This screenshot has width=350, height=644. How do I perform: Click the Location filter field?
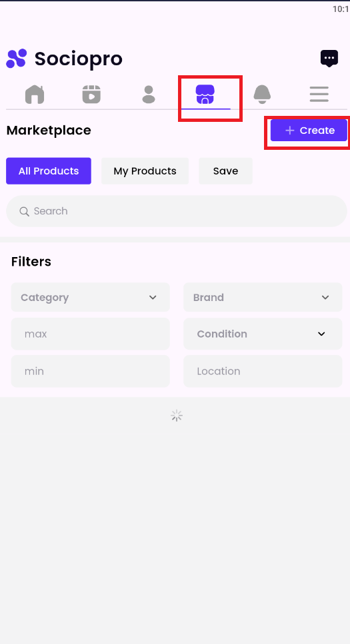pyautogui.click(x=263, y=372)
